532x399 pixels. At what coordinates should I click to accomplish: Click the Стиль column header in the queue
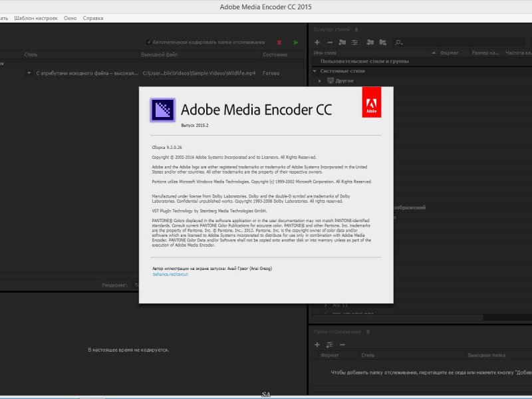coord(31,55)
